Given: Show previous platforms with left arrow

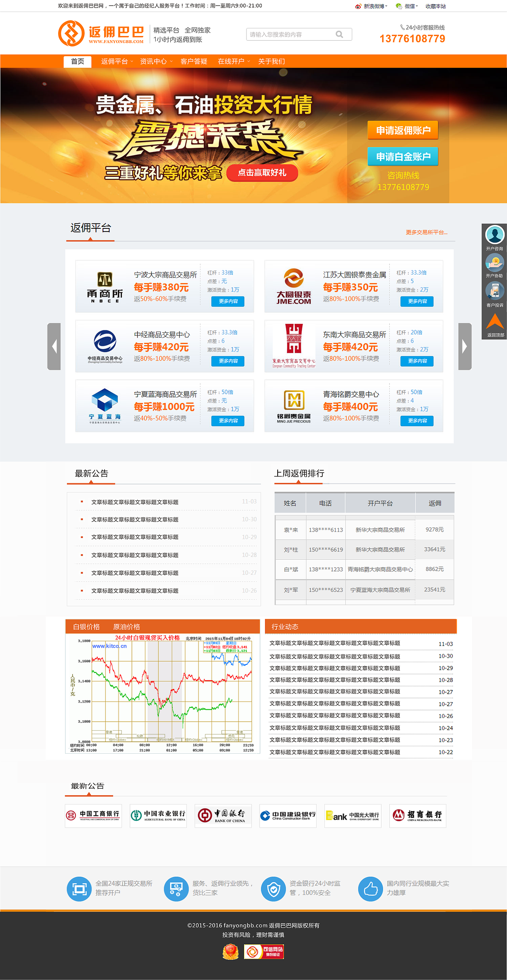Looking at the screenshot, I should [x=54, y=346].
